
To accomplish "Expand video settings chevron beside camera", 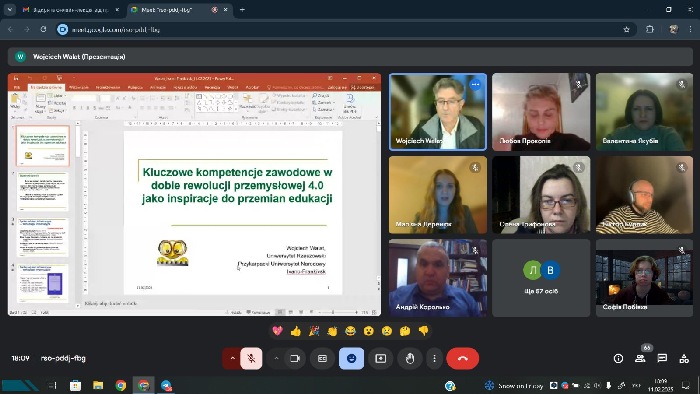I will click(x=276, y=358).
